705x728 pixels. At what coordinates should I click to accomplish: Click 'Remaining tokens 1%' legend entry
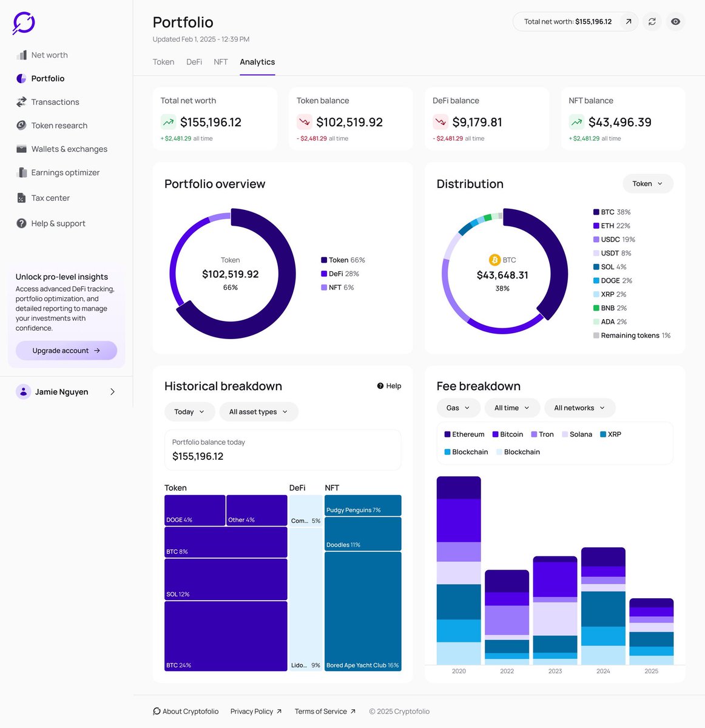pyautogui.click(x=632, y=336)
